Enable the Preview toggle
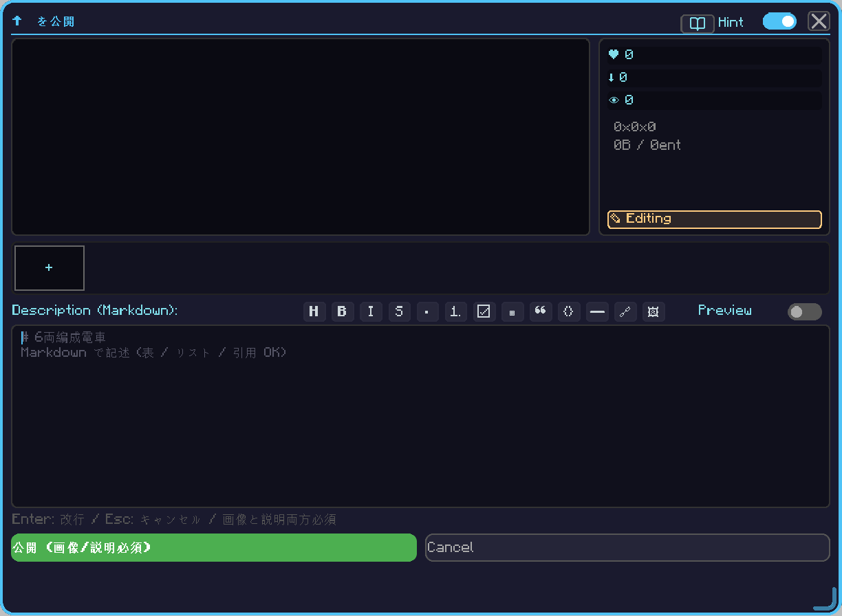842x616 pixels. click(x=805, y=312)
